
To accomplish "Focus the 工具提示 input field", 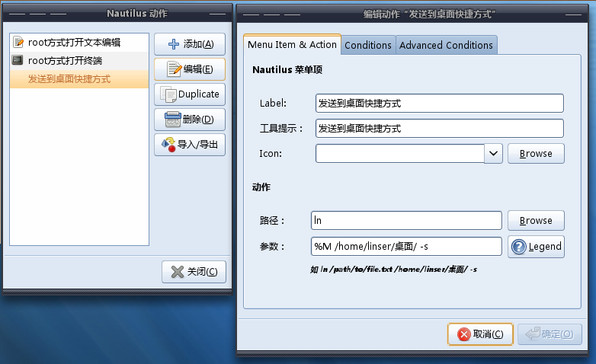I will [440, 129].
